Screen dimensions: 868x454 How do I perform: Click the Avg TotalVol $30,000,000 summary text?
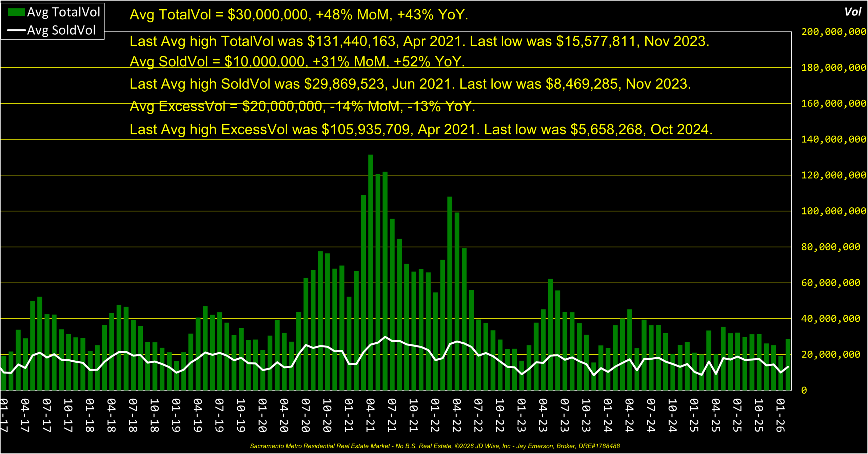[x=299, y=15]
